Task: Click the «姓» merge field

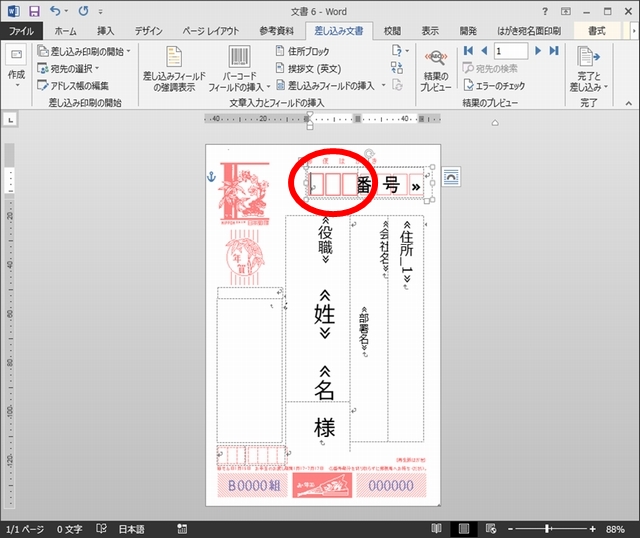Action: tap(324, 314)
